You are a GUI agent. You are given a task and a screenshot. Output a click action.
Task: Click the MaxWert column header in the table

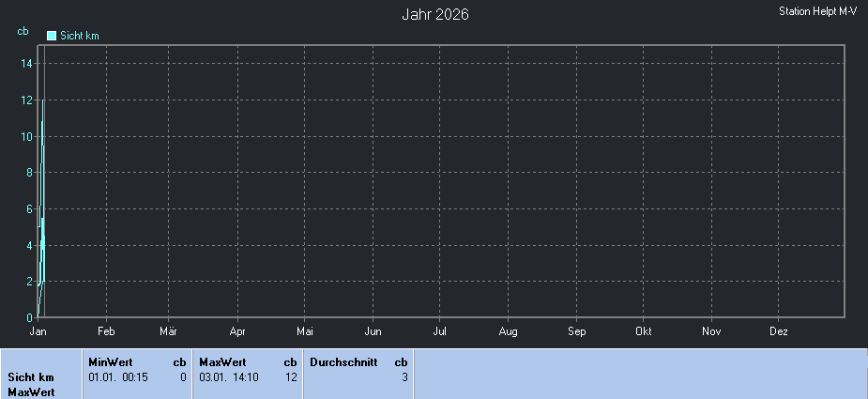(x=222, y=361)
